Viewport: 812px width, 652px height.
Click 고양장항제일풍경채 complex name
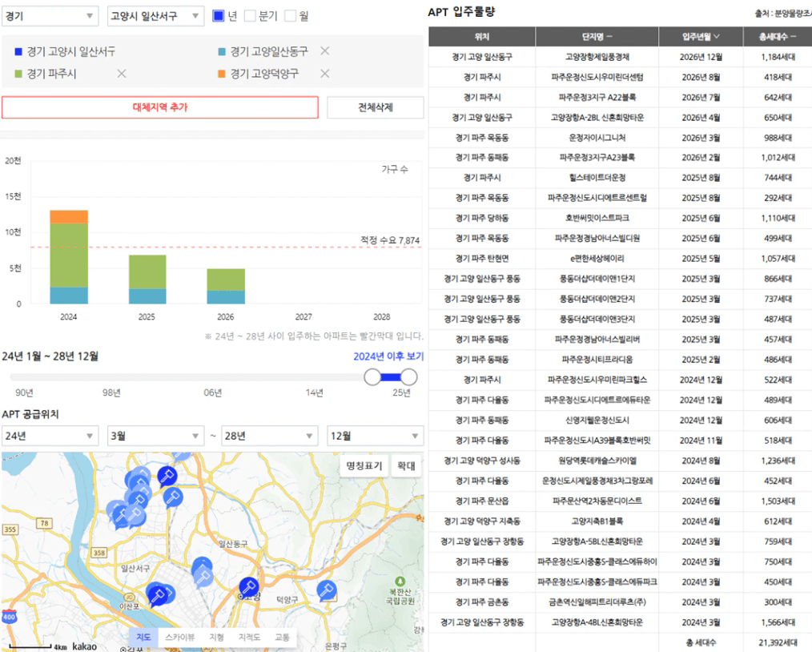pyautogui.click(x=597, y=57)
